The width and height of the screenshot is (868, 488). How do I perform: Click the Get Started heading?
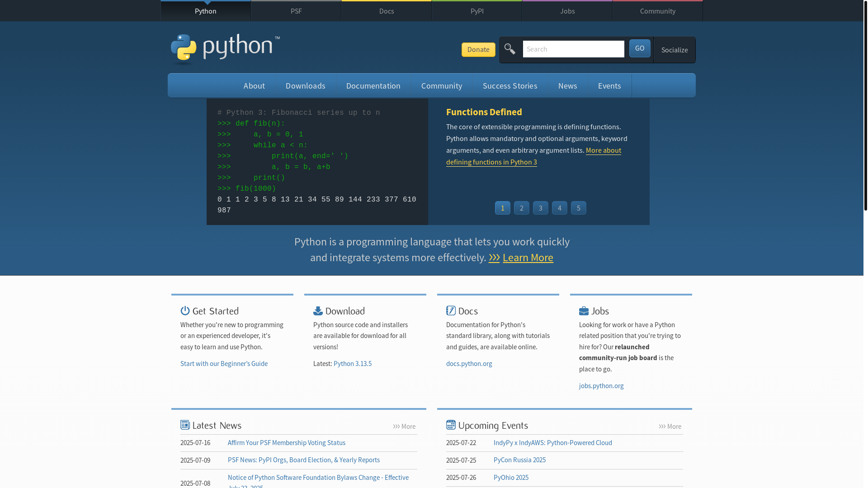[x=216, y=311]
